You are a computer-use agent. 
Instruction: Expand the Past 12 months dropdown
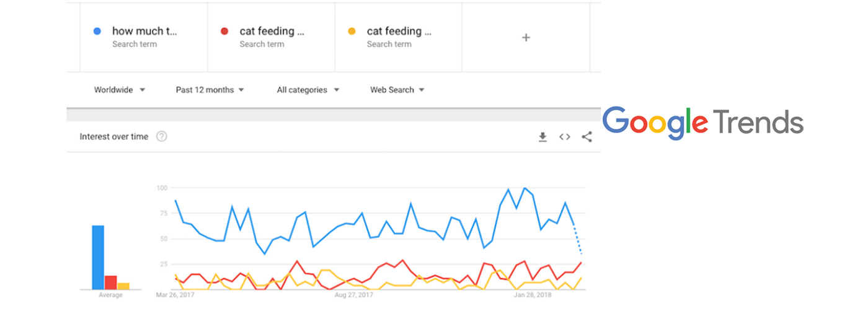pyautogui.click(x=210, y=90)
